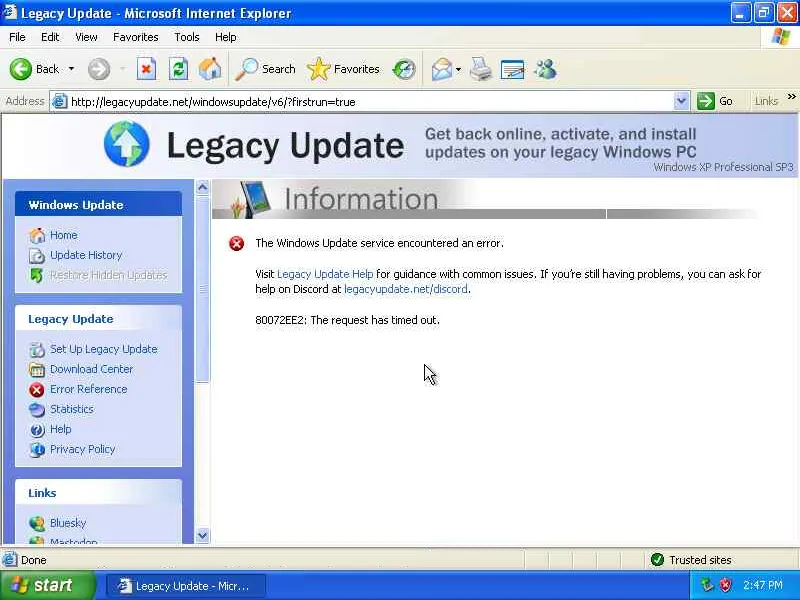Image resolution: width=800 pixels, height=600 pixels.
Task: Click the taskbar clock showing 2:47 PM
Action: 763,585
